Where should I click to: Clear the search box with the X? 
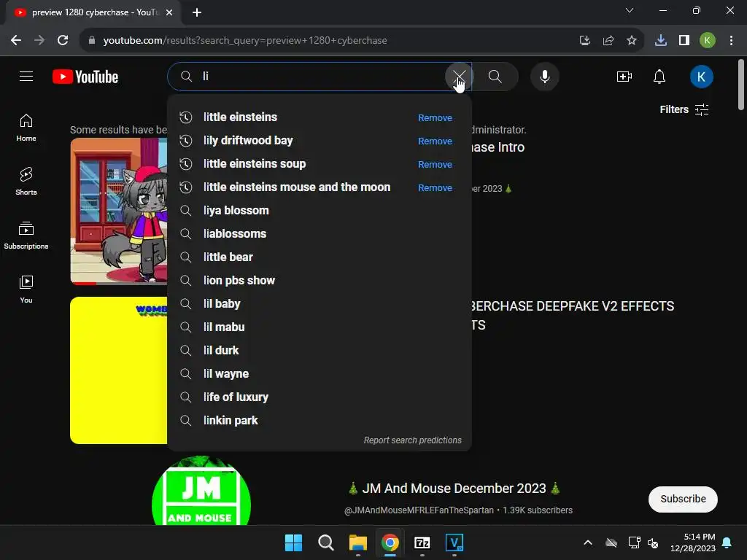pyautogui.click(x=459, y=76)
